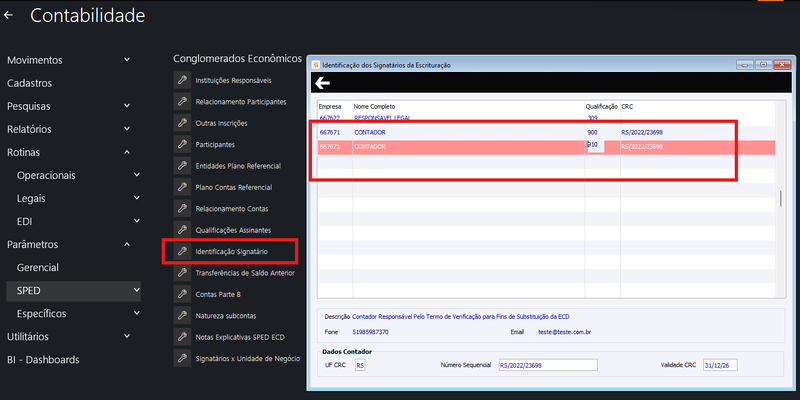Expand the Legais submenu chevron
This screenshot has height=400, width=800.
coord(137,198)
